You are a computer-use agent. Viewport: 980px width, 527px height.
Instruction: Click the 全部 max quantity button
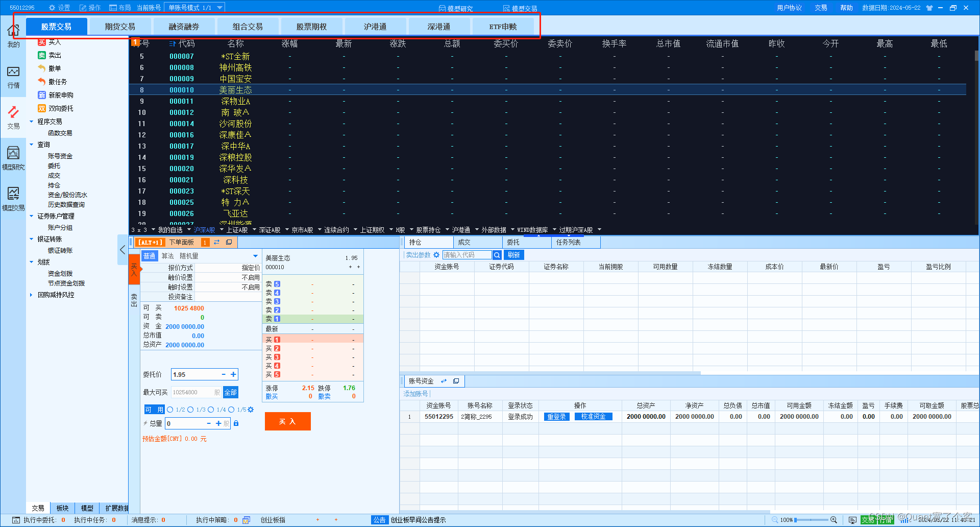click(x=231, y=392)
